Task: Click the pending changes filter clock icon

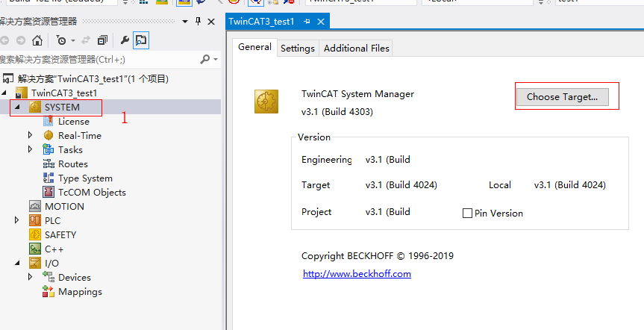Action: (x=61, y=40)
